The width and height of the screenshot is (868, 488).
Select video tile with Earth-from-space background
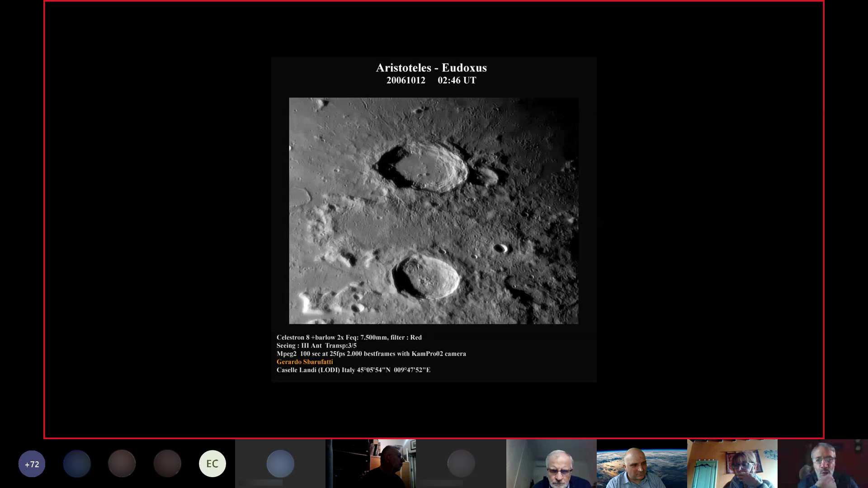click(x=642, y=464)
